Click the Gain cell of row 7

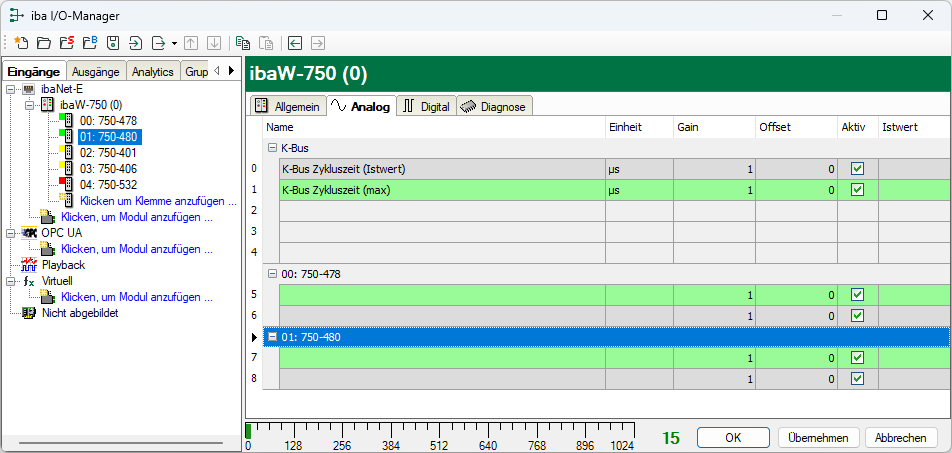point(714,358)
